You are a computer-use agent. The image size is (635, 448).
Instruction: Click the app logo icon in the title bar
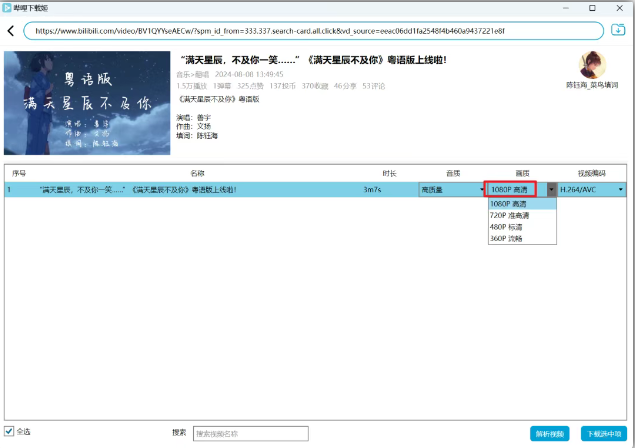pyautogui.click(x=6, y=8)
